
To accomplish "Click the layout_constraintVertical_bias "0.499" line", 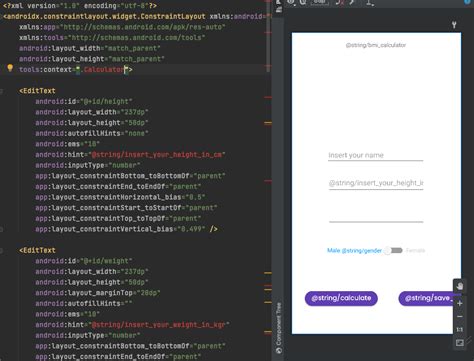I will tap(126, 229).
